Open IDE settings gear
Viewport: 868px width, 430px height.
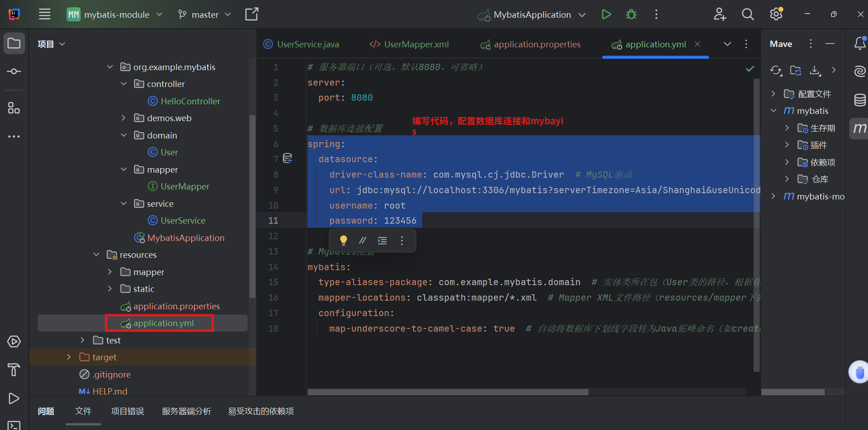click(776, 15)
